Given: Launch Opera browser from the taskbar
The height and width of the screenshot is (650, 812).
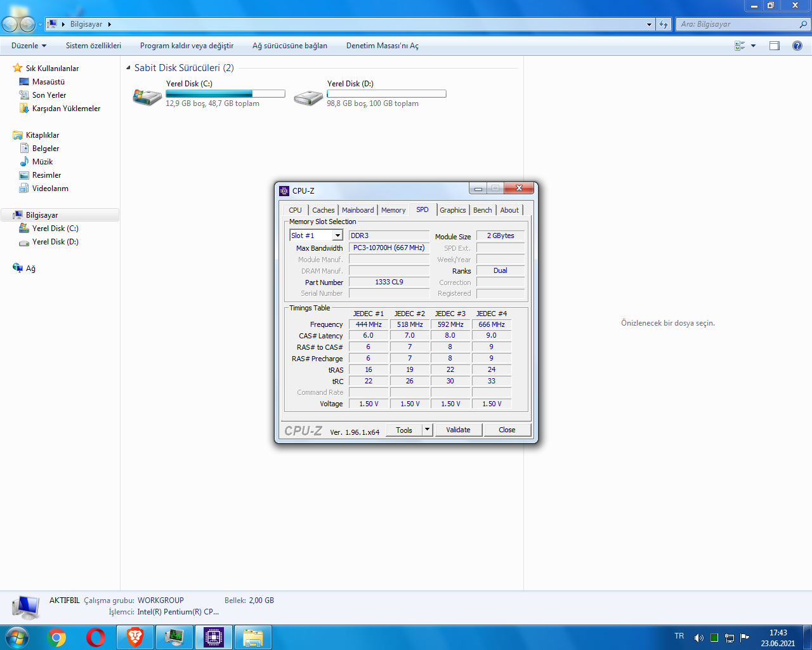Looking at the screenshot, I should point(96,637).
